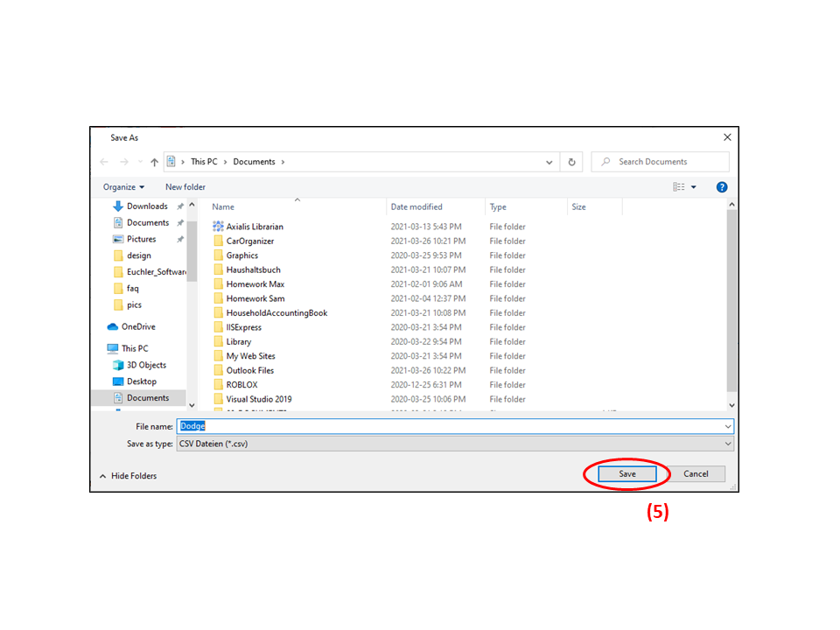This screenshot has width=840, height=630.
Task: Click the New folder command
Action: coord(185,187)
